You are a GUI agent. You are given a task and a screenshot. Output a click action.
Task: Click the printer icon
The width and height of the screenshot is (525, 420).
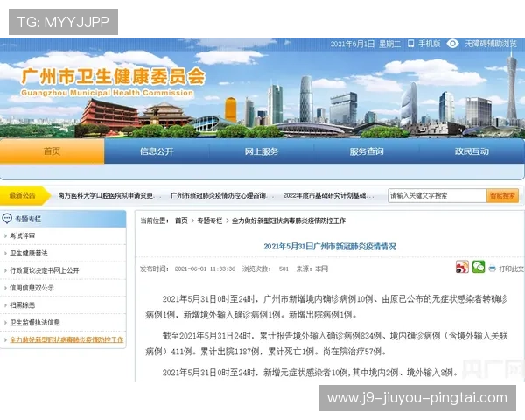(492, 269)
